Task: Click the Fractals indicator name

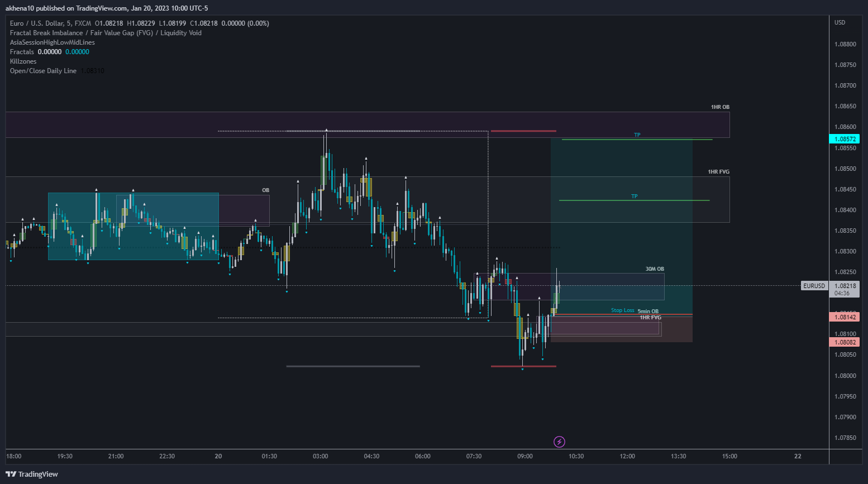Action: (22, 52)
